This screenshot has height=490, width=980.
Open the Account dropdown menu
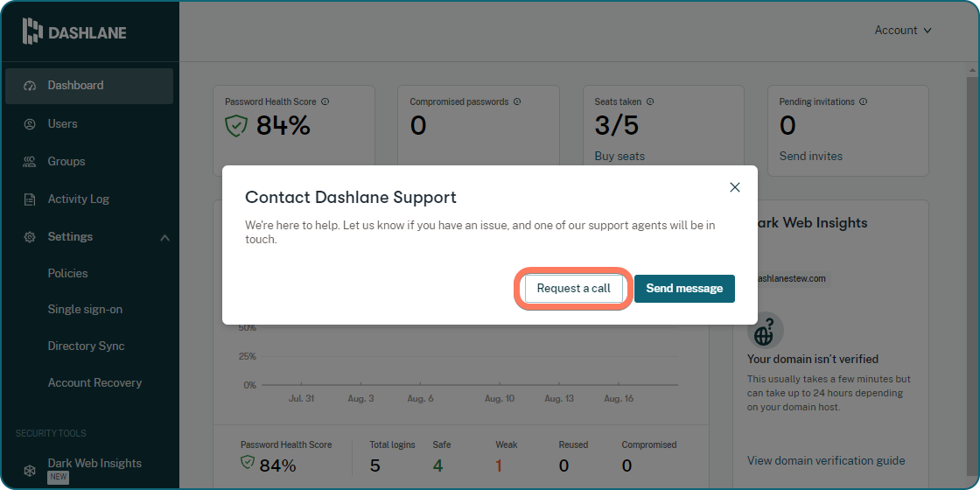click(903, 31)
